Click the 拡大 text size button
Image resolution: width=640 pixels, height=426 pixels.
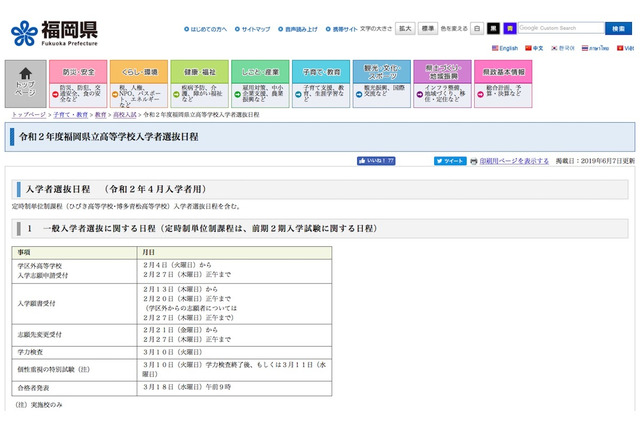[405, 28]
